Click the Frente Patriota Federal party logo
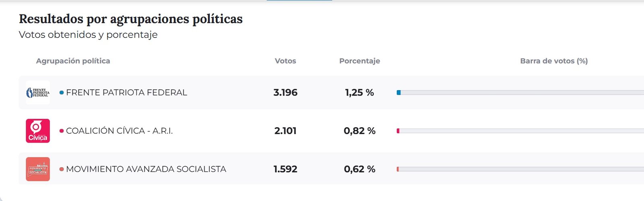644x201 pixels. point(38,93)
